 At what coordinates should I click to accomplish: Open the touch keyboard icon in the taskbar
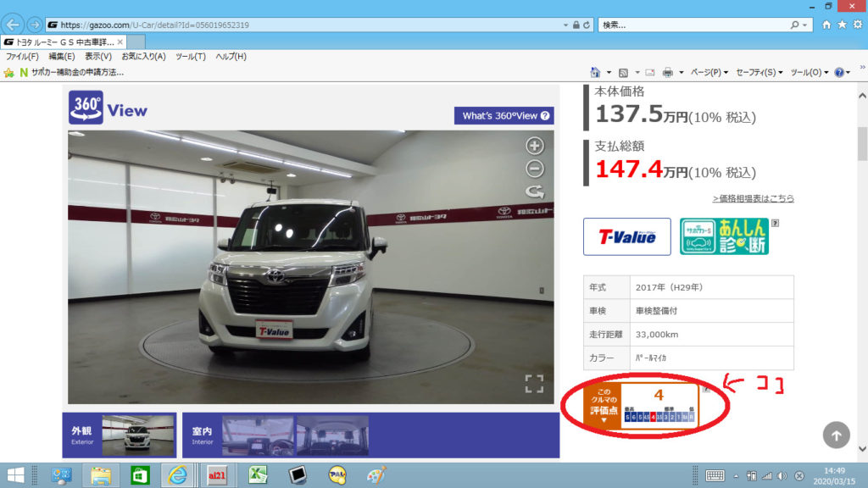[x=715, y=476]
